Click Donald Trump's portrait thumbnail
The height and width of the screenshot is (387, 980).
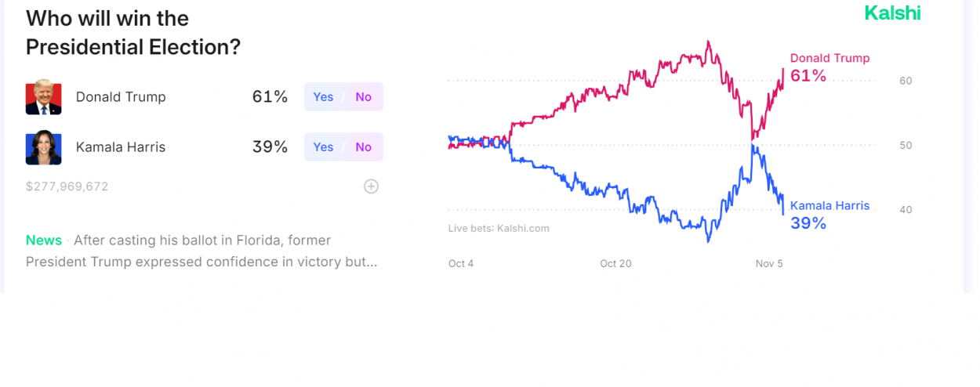[x=43, y=97]
